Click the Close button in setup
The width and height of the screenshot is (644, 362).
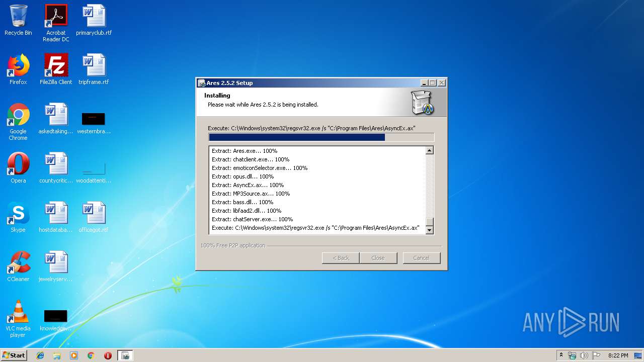click(x=378, y=258)
